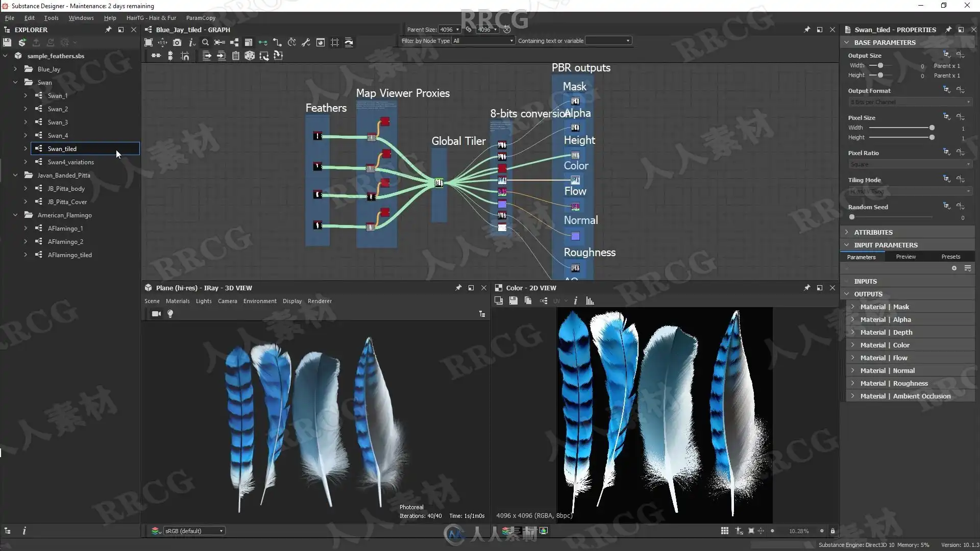The image size is (980, 551).
Task: Save the bitmap from 2D view toolbar
Action: point(513,301)
